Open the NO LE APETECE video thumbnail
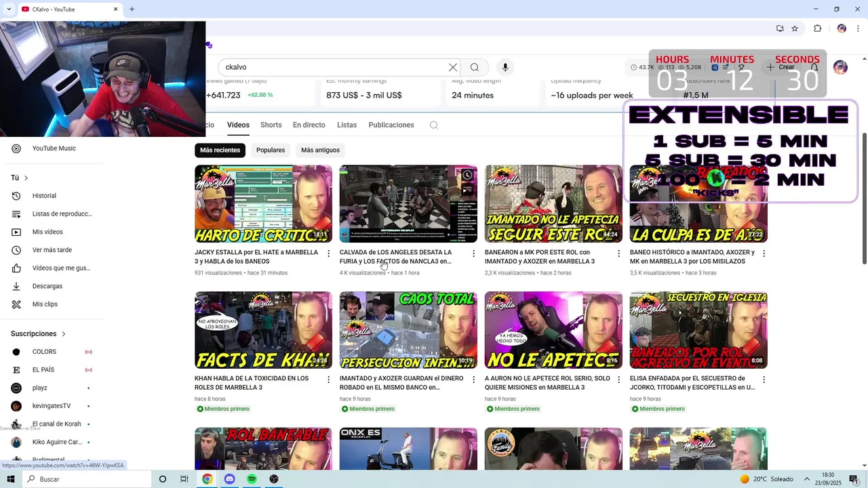 [x=553, y=330]
